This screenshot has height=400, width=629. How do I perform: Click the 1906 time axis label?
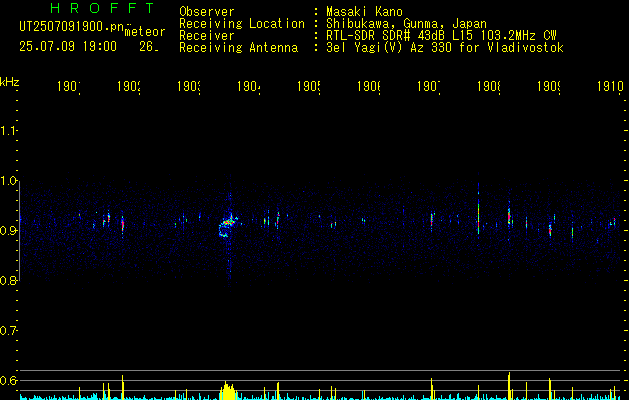pyautogui.click(x=369, y=86)
